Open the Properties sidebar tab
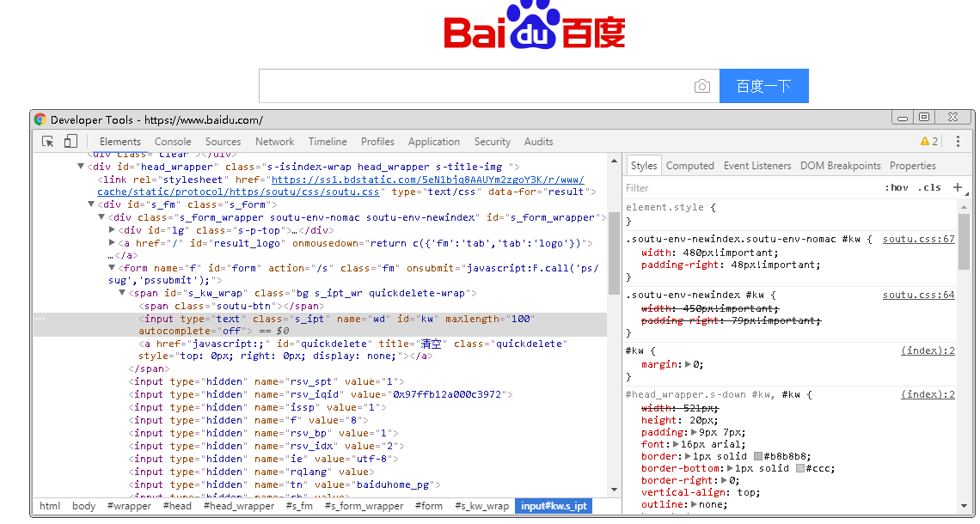980x524 pixels. (x=912, y=166)
